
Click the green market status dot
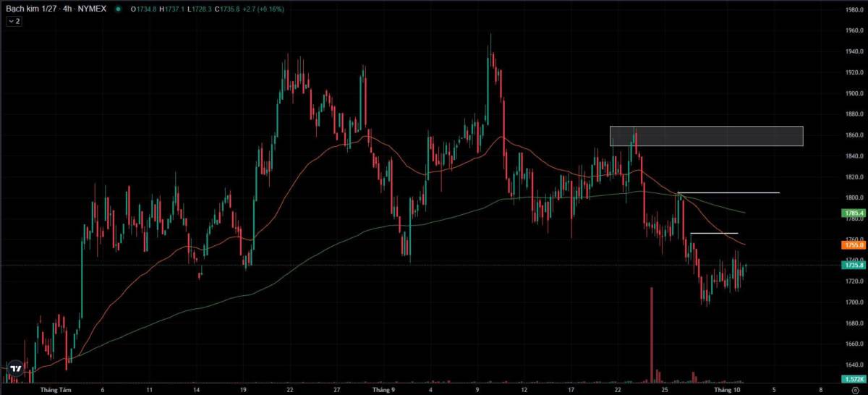[x=118, y=9]
